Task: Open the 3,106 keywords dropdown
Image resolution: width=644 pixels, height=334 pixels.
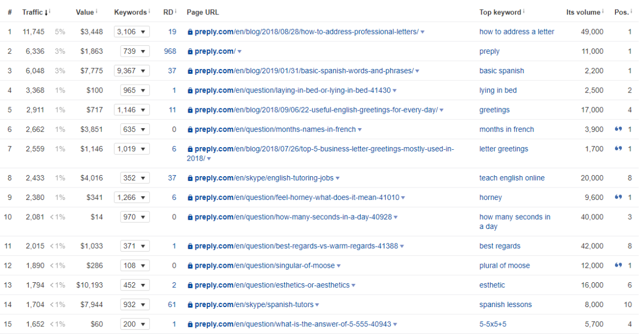Action: pos(131,32)
